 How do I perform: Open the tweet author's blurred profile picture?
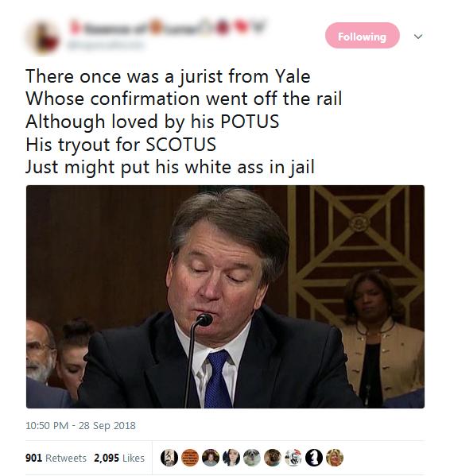point(44,37)
